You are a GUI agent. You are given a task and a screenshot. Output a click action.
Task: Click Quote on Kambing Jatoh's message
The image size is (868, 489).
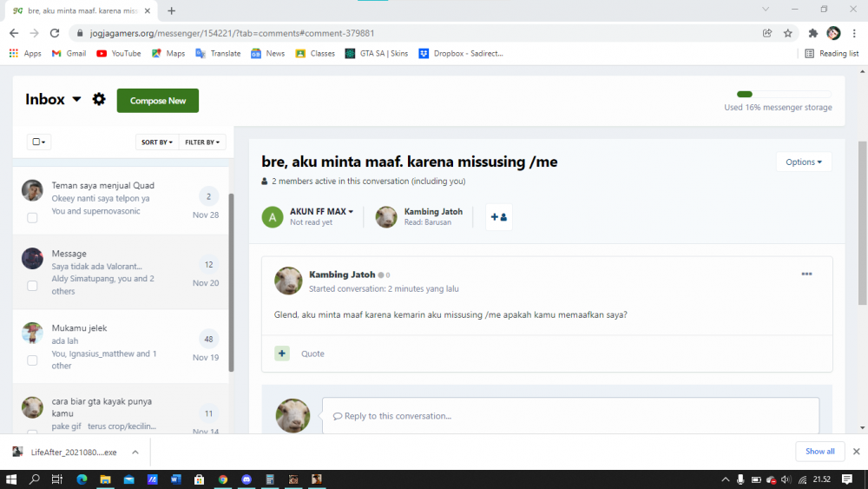[x=312, y=354]
